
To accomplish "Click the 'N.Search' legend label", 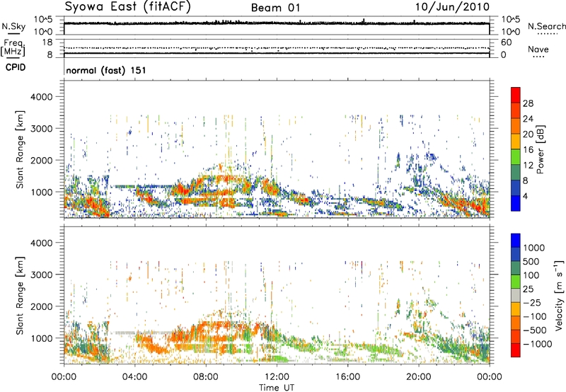I will [546, 26].
